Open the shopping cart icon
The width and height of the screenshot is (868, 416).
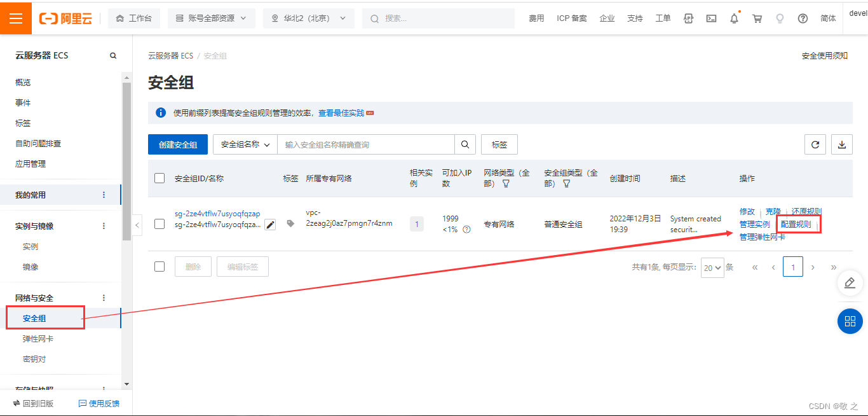(x=757, y=18)
